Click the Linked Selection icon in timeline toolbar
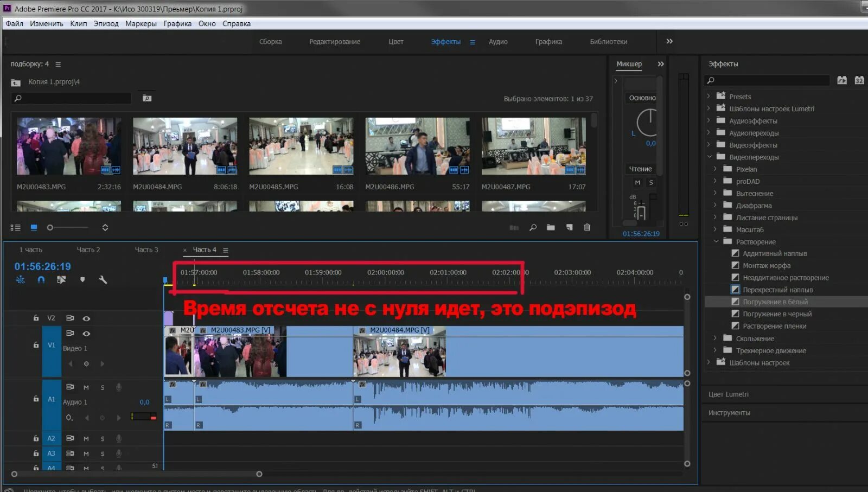 coord(61,279)
